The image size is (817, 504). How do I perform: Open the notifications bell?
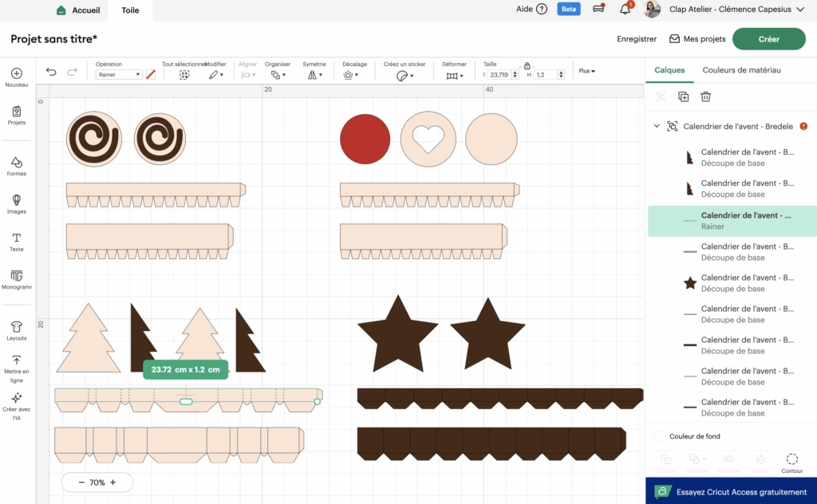pyautogui.click(x=626, y=10)
